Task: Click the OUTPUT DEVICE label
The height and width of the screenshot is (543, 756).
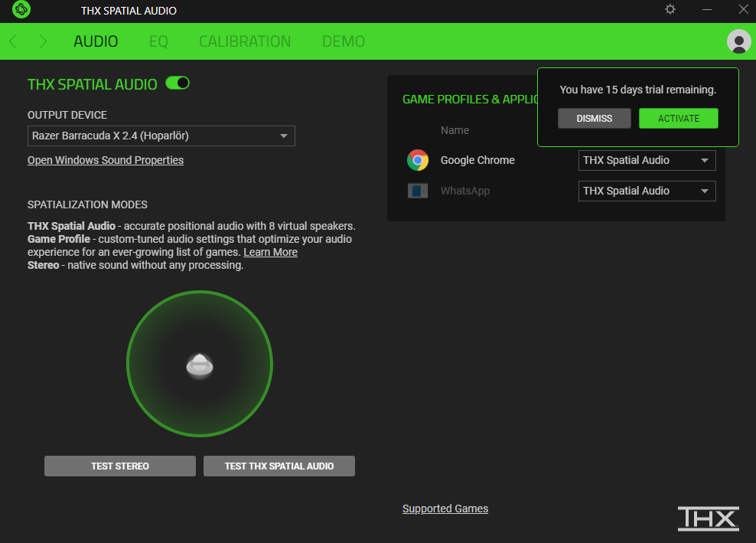Action: click(67, 115)
